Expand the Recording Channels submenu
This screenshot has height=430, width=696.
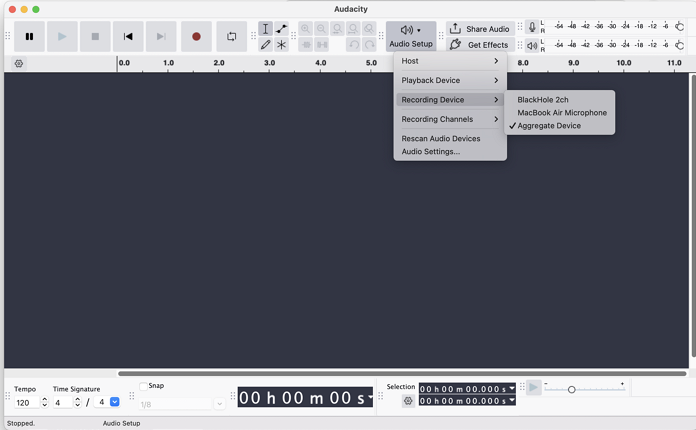[x=450, y=119]
